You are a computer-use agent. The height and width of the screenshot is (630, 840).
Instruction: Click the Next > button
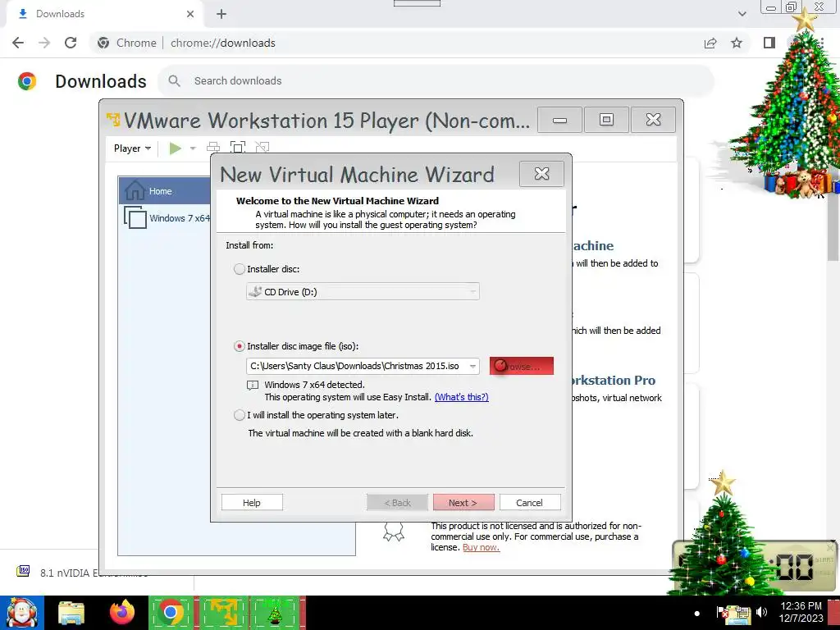click(x=463, y=503)
